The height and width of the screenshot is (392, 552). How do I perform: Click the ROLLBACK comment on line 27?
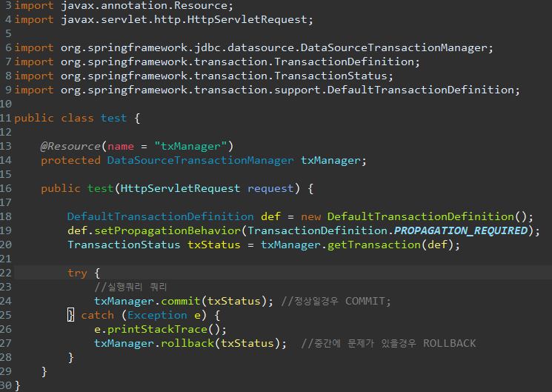click(x=388, y=343)
